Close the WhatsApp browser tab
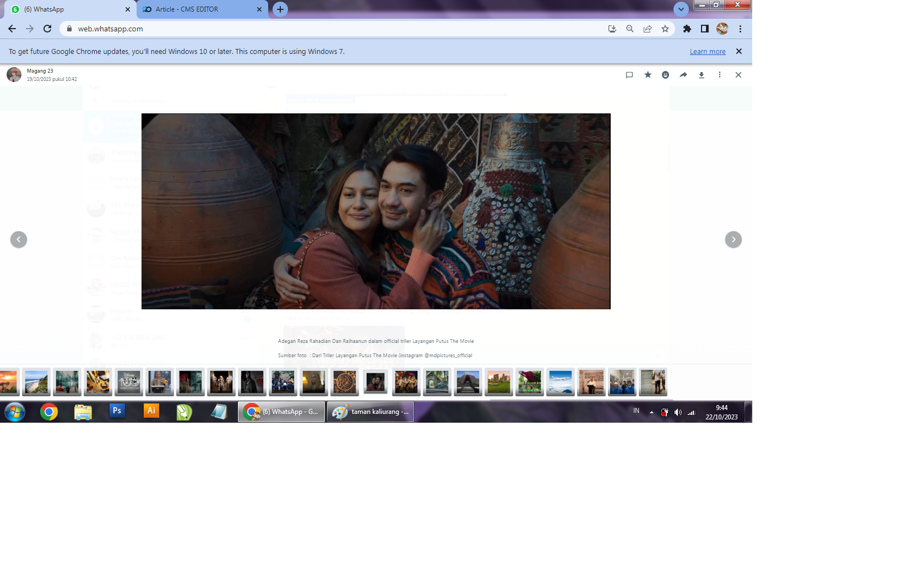Viewport: 924px width, 568px height. pyautogui.click(x=128, y=9)
